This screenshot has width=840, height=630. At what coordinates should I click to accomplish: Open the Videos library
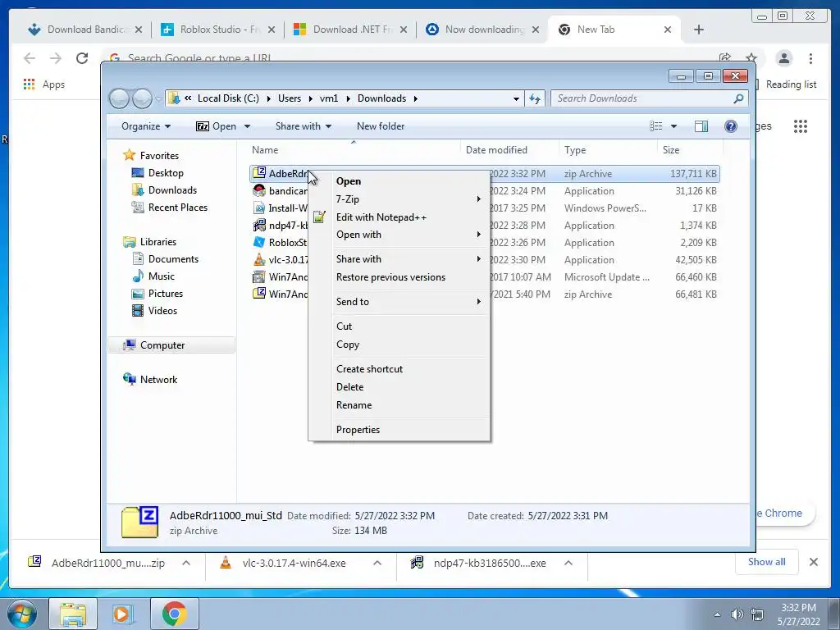tap(162, 311)
